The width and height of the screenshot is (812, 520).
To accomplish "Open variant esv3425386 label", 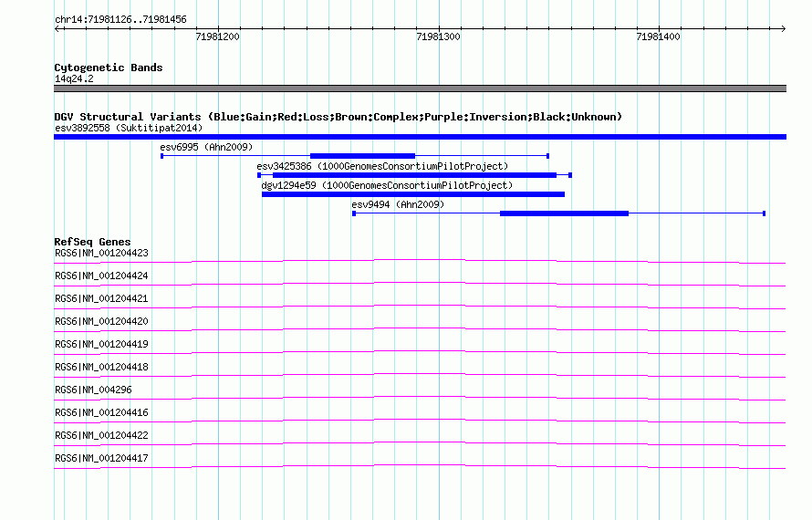I will 382,166.
